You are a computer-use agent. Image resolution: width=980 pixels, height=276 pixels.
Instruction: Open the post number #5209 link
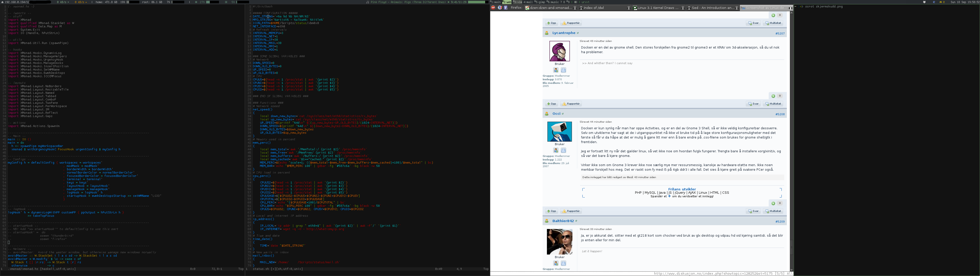[x=780, y=222]
